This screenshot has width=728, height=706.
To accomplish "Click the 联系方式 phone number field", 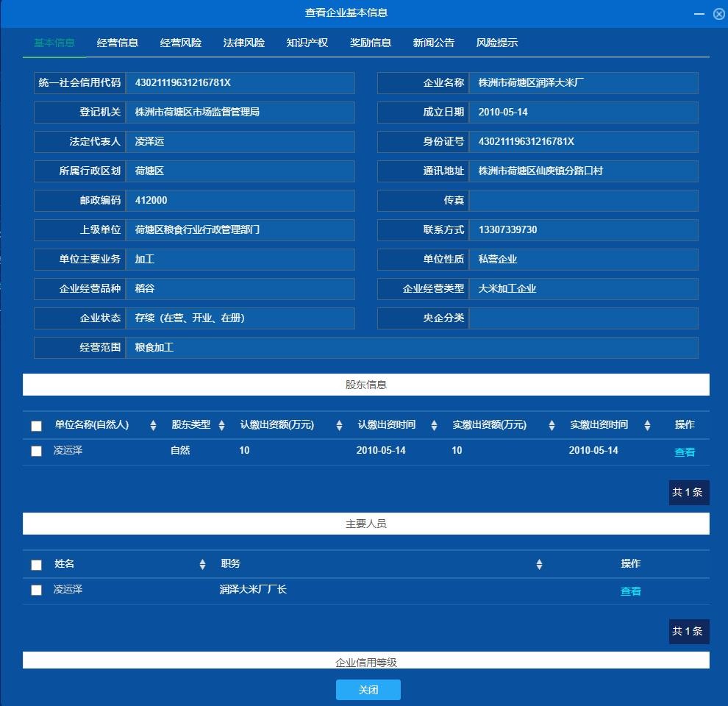I will click(583, 230).
